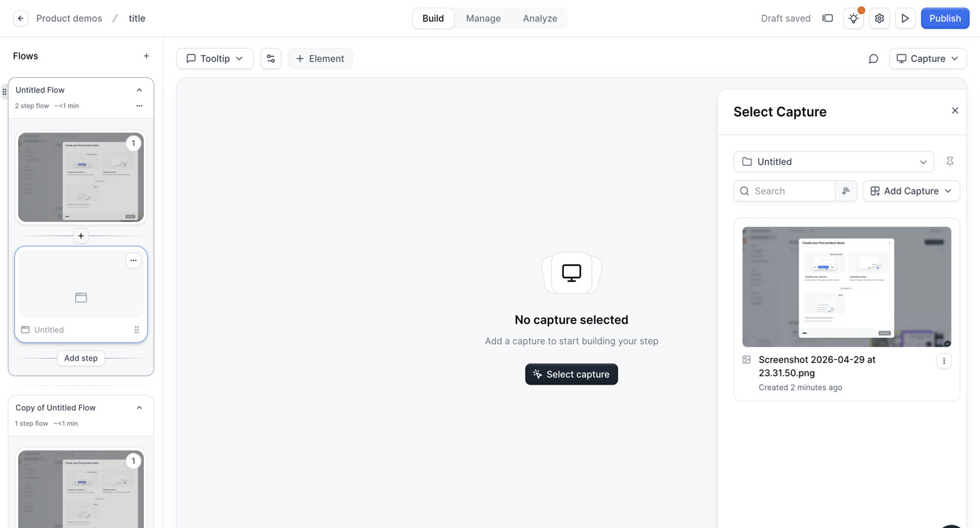Grab the Untitled step drag handle
The height and width of the screenshot is (528, 980).
click(137, 330)
